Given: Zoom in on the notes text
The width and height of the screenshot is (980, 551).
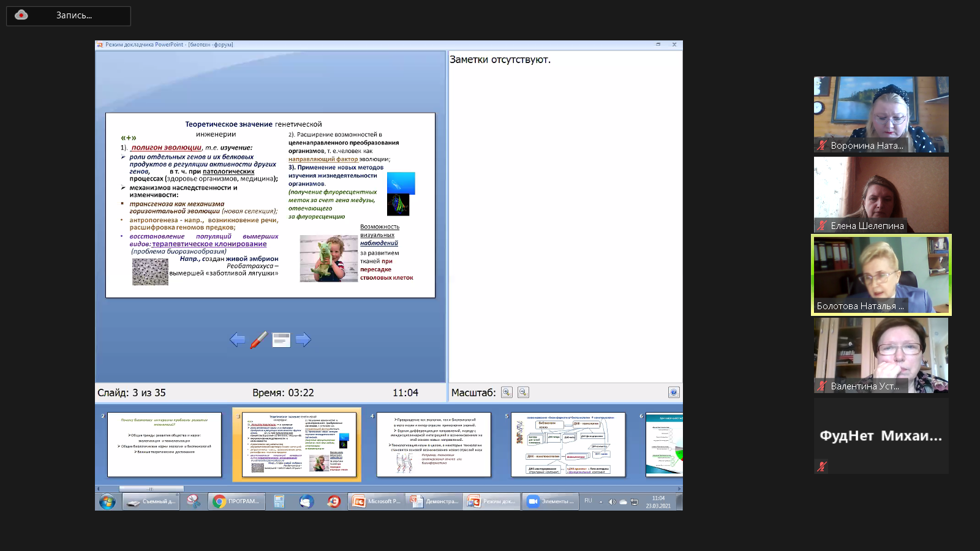Looking at the screenshot, I should (x=507, y=392).
